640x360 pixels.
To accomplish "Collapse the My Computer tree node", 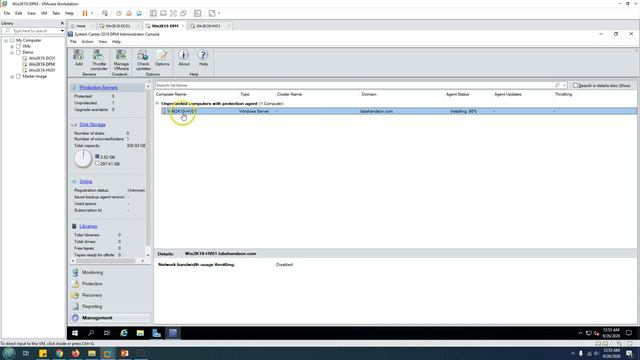I will [x=6, y=40].
